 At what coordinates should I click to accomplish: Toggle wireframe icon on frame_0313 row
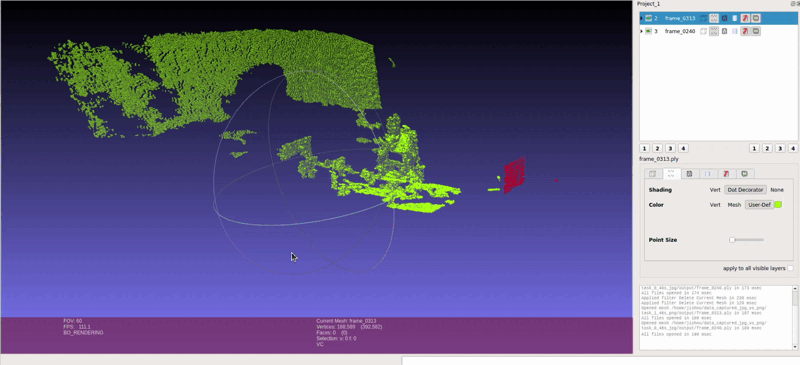724,18
